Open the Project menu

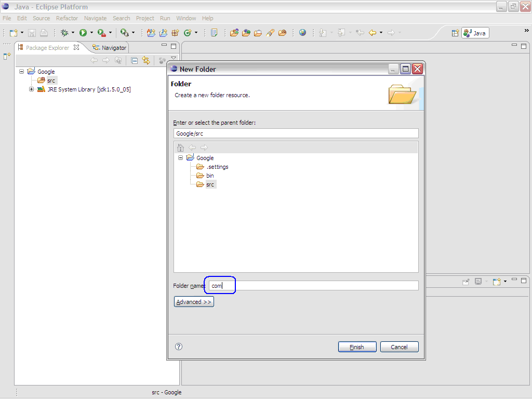tap(145, 18)
